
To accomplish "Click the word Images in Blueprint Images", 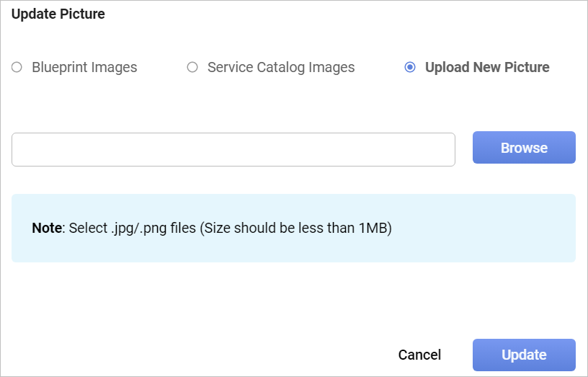I will 112,68.
